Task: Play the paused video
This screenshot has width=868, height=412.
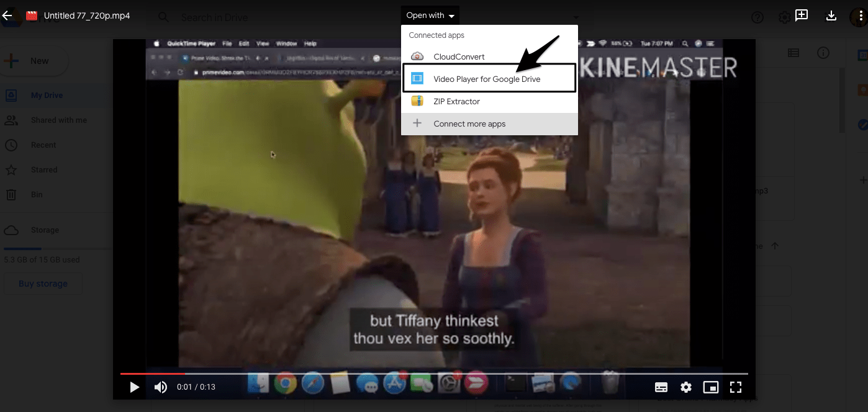Action: (134, 387)
